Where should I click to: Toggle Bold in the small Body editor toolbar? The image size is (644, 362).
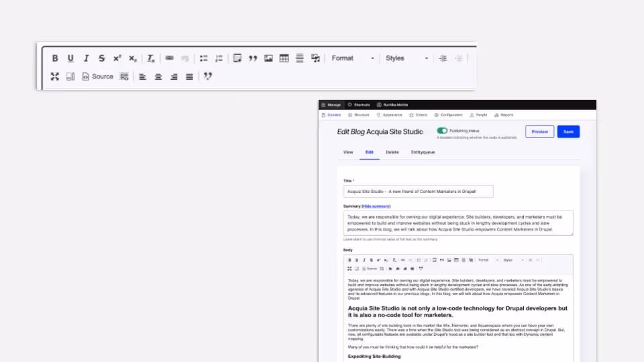click(x=350, y=260)
